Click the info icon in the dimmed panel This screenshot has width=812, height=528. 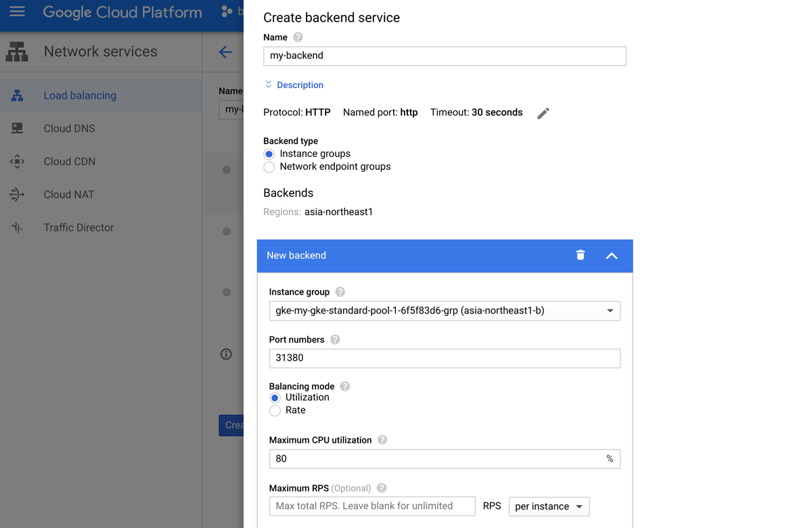pos(227,354)
